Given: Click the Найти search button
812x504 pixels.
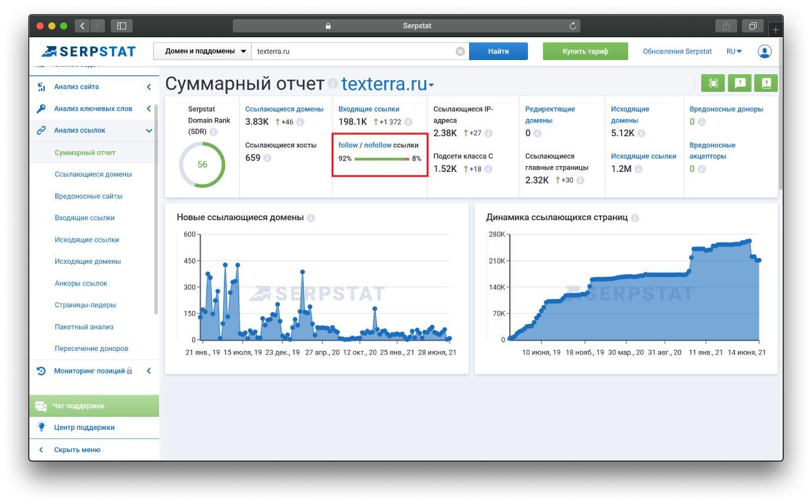Looking at the screenshot, I should pyautogui.click(x=499, y=51).
